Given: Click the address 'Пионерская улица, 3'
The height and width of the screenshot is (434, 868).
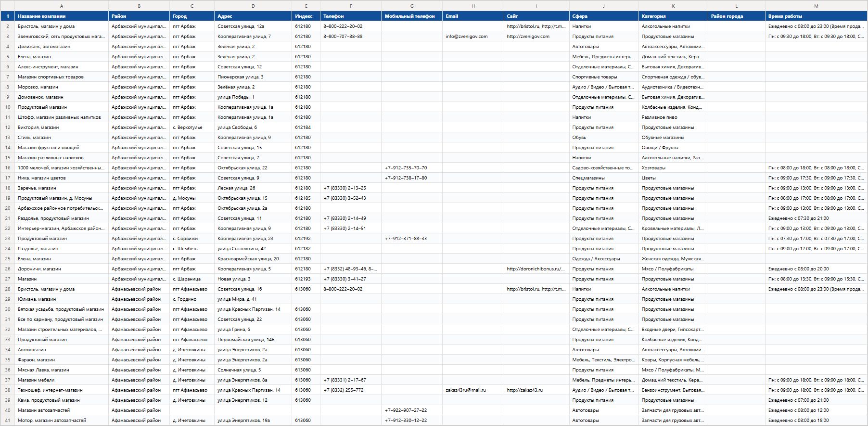Looking at the screenshot, I should 253,77.
